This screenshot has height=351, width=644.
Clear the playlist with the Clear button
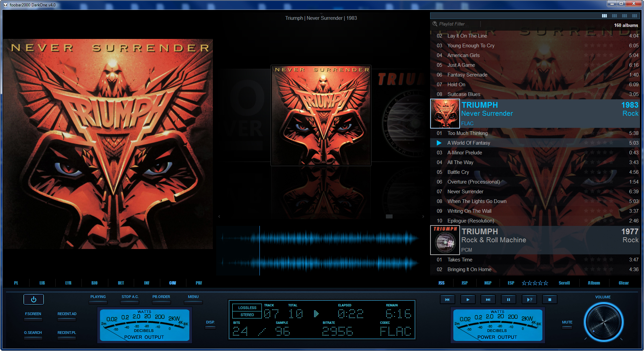(624, 283)
